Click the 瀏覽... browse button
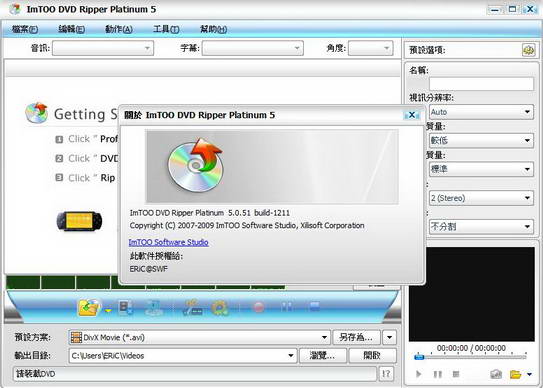 coord(323,355)
